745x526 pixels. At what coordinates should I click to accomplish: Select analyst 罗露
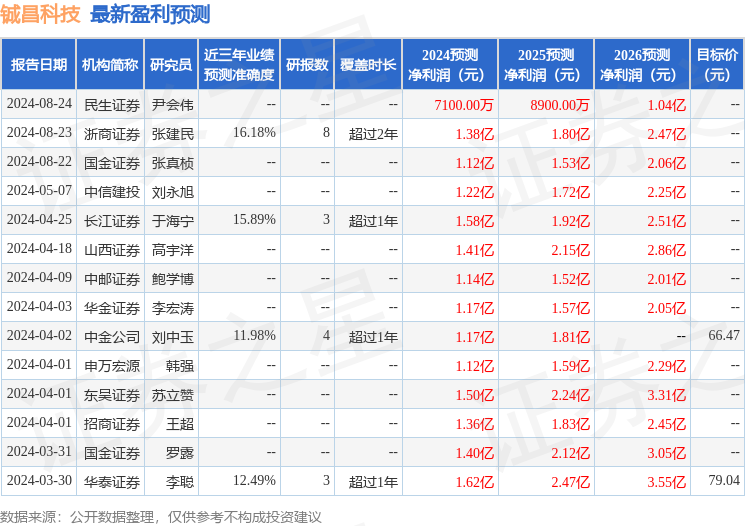180,452
